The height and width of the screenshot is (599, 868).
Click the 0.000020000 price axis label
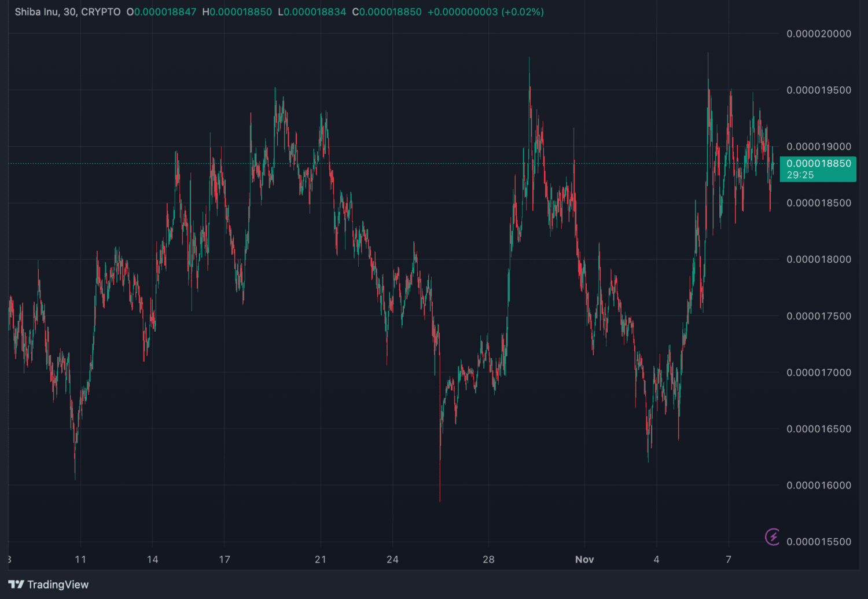(x=818, y=34)
